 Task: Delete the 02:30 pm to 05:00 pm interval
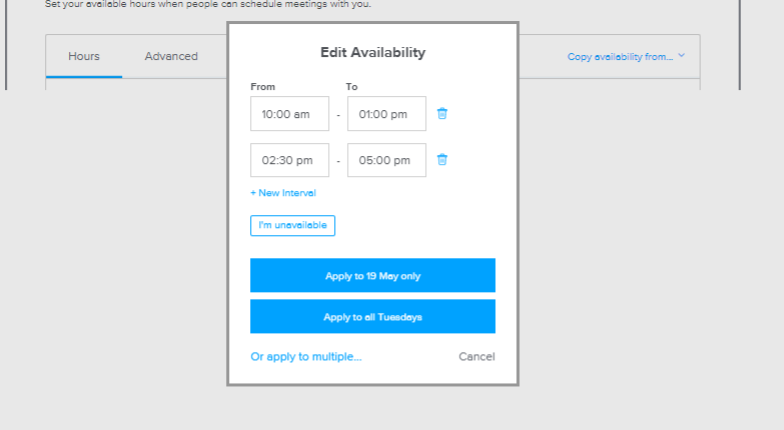click(442, 160)
